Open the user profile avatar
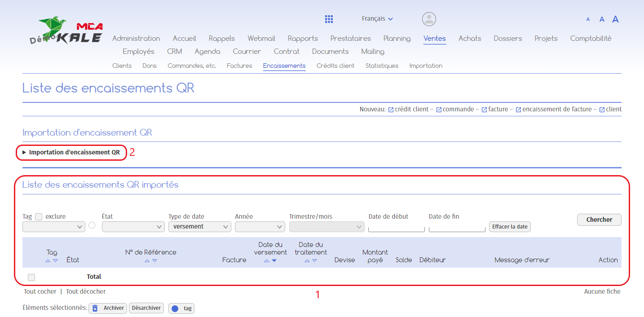This screenshot has width=644, height=317. pos(429,19)
